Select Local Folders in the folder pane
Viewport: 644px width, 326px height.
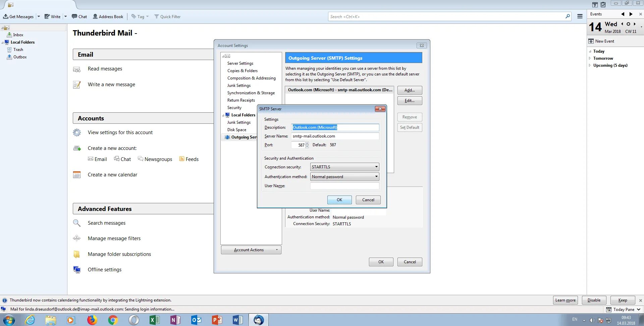(x=22, y=42)
